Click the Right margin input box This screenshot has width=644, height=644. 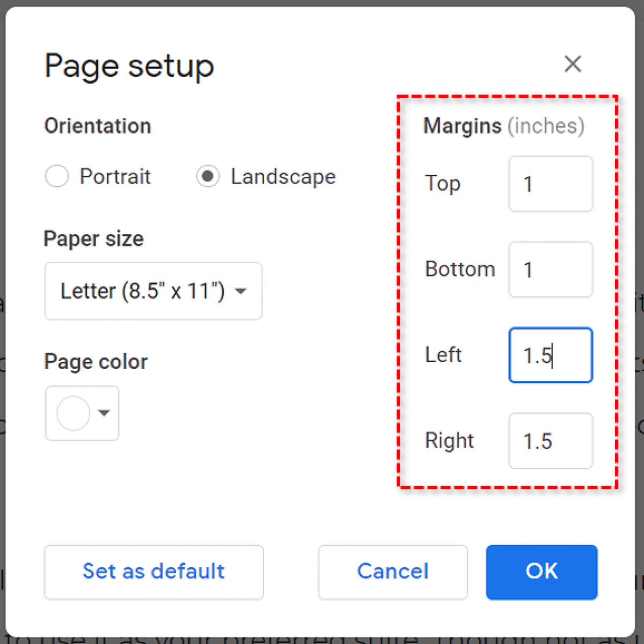[x=550, y=441]
